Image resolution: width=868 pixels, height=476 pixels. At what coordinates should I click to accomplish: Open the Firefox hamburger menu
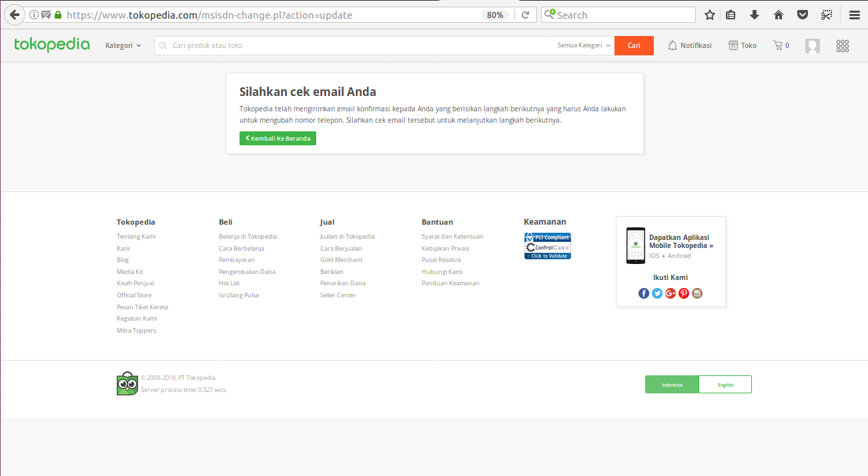tap(855, 15)
